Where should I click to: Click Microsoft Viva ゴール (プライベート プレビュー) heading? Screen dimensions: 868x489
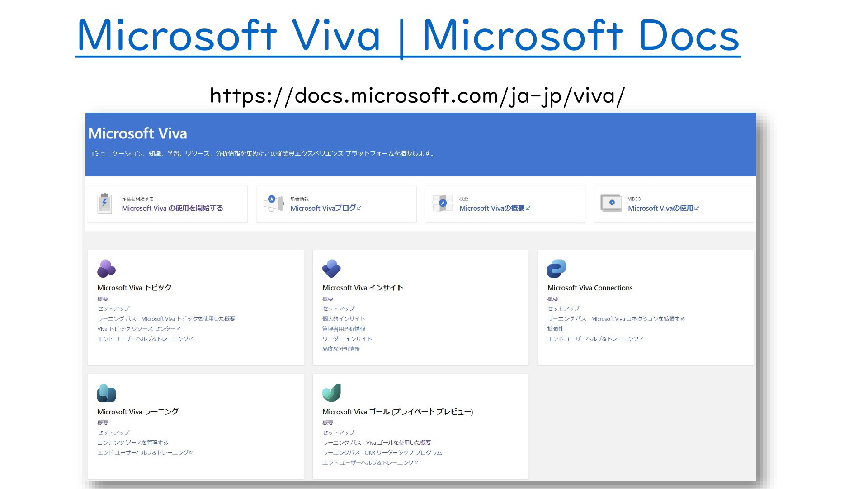click(x=398, y=412)
